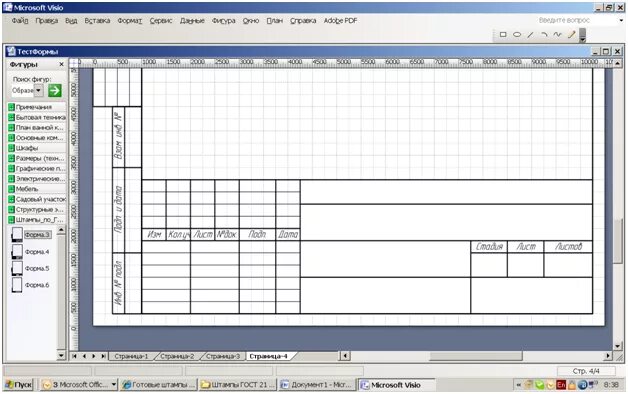Open the Справка menu

[303, 20]
